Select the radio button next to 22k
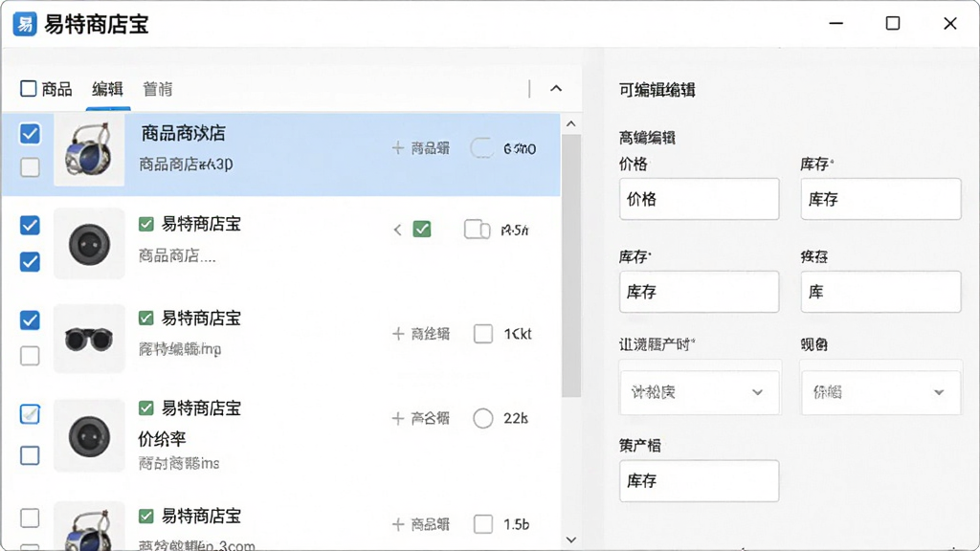 click(483, 419)
